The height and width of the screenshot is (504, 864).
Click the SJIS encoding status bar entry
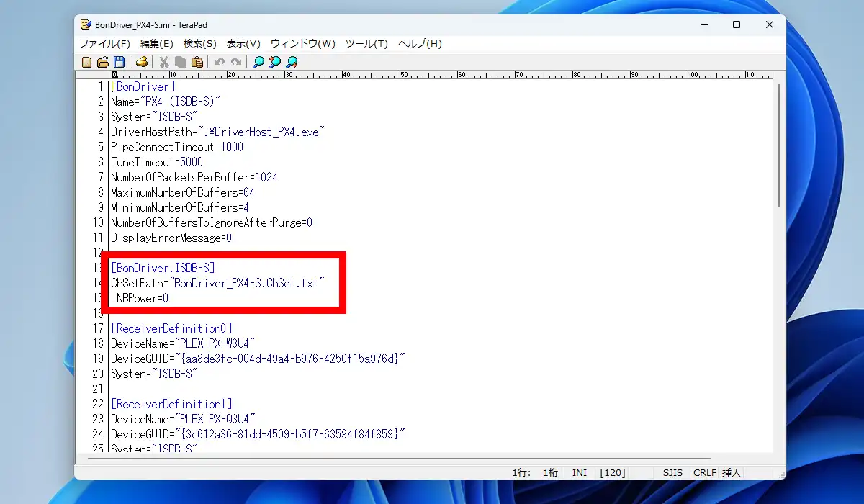pos(673,473)
